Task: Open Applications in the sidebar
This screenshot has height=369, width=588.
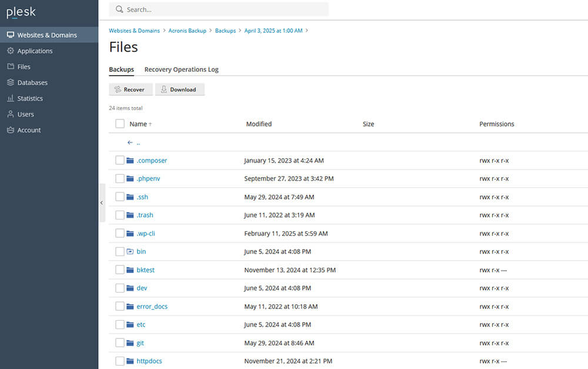Action: coord(35,51)
